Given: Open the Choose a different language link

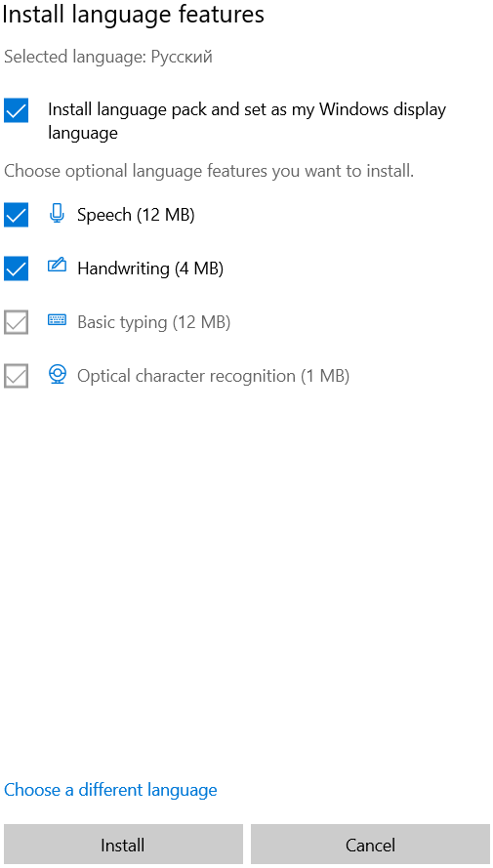Looking at the screenshot, I should (110, 790).
